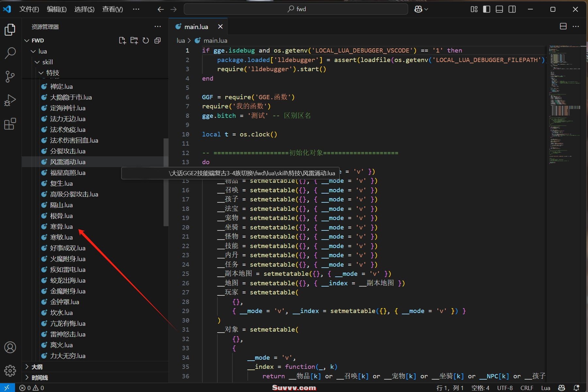Open the 编辑(E) menu
588x392 pixels.
pos(56,9)
